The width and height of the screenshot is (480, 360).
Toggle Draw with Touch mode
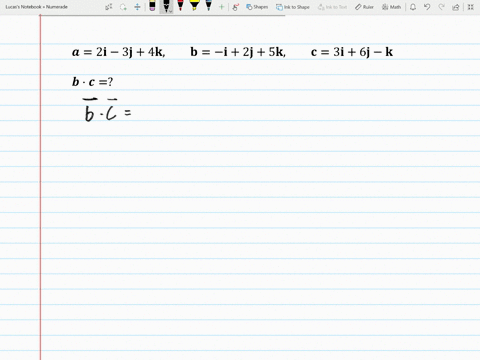pos(236,7)
